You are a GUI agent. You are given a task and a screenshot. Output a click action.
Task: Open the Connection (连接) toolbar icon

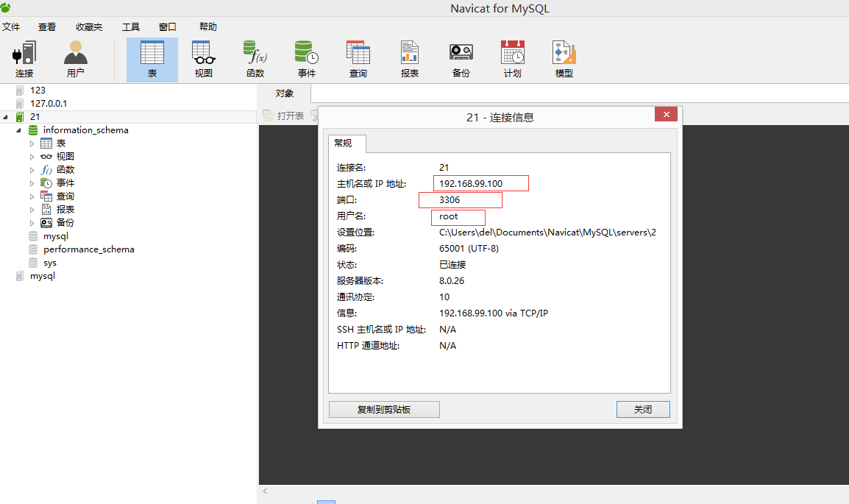pyautogui.click(x=24, y=60)
